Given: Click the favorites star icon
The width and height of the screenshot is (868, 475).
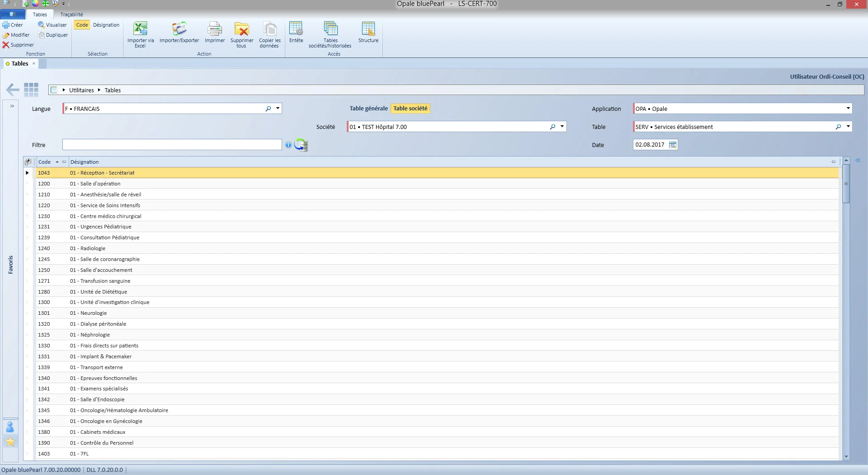Looking at the screenshot, I should [10, 442].
